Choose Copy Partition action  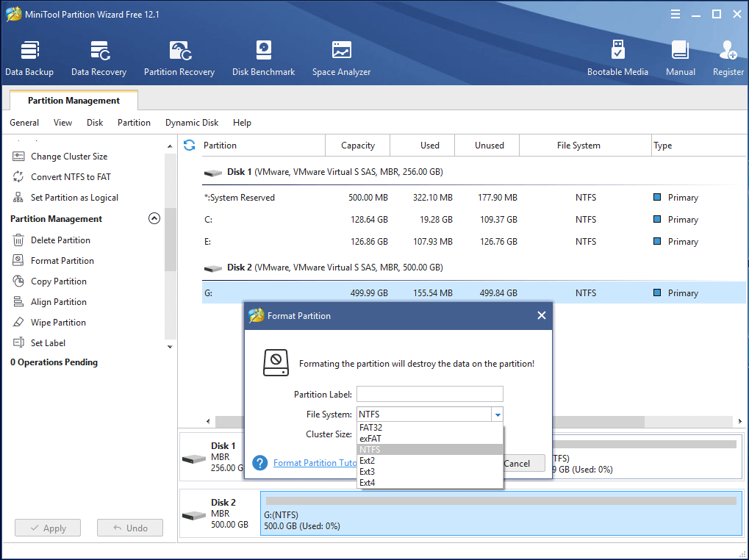point(58,281)
